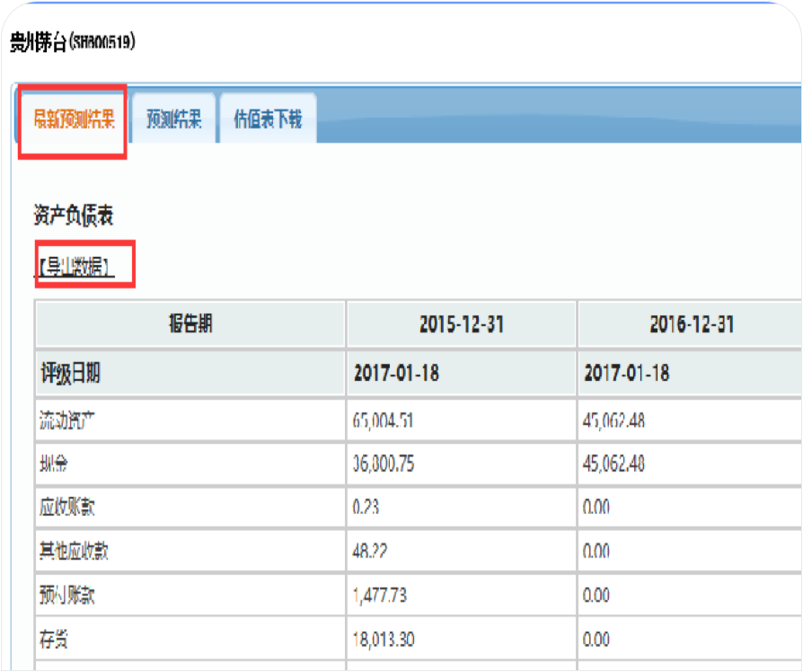Switch to the 最新预测结果 tab
The image size is (803, 672).
[x=74, y=120]
